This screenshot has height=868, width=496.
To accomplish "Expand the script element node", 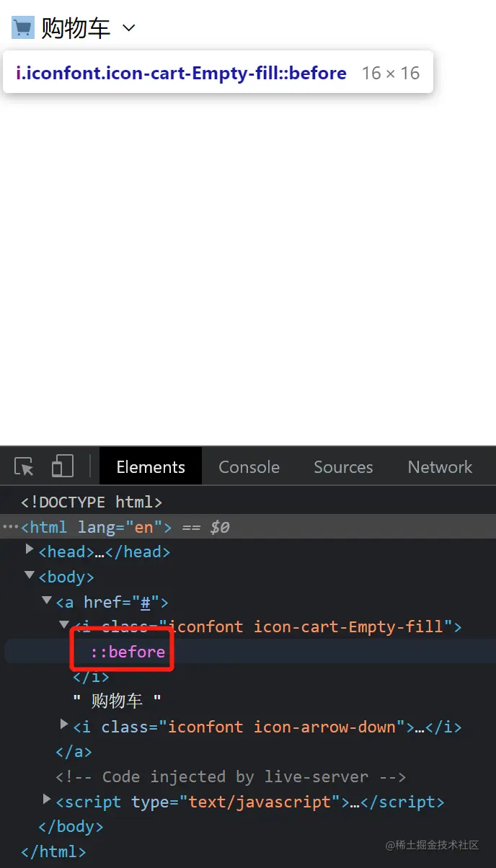I will pos(47,800).
